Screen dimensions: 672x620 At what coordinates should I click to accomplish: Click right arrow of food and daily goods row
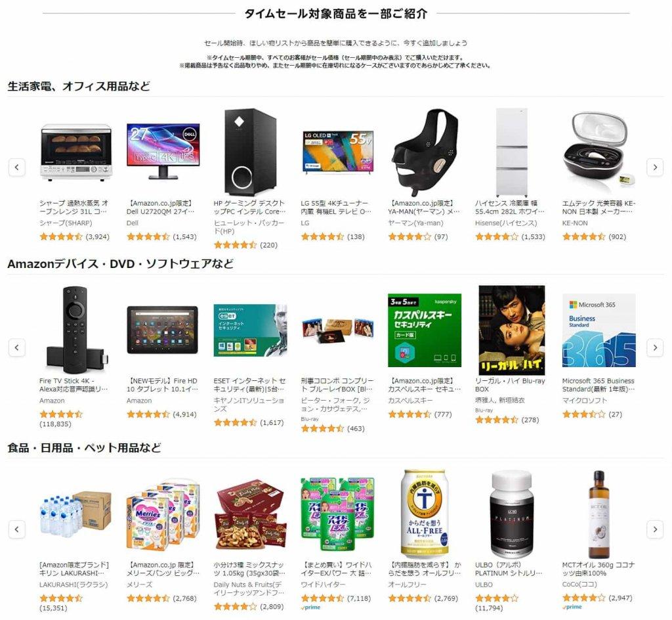(655, 529)
